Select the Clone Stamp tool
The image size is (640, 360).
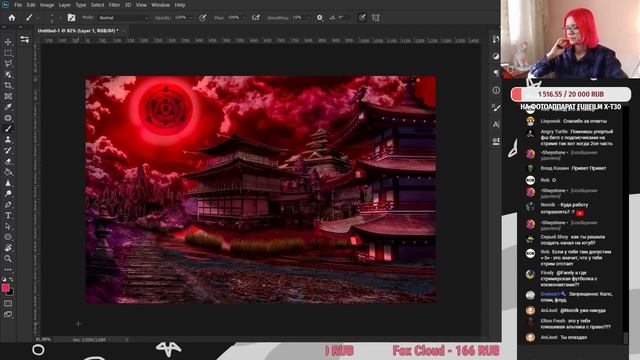pyautogui.click(x=8, y=140)
